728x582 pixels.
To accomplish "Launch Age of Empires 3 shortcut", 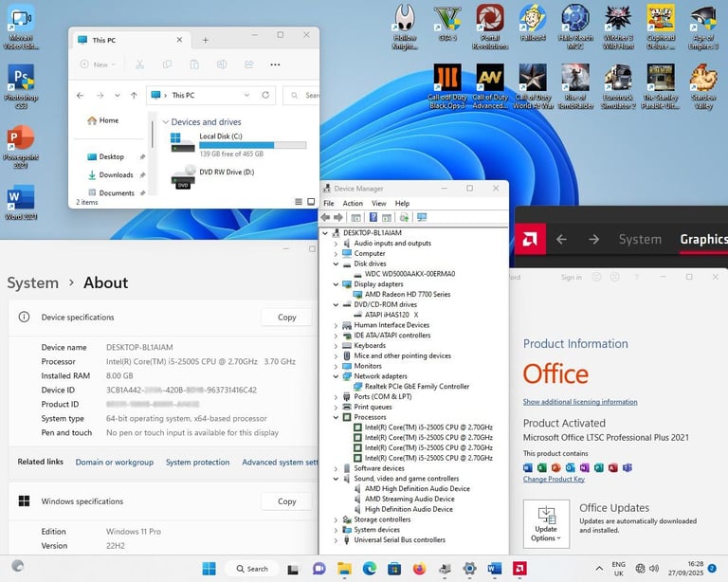I will coord(703,27).
